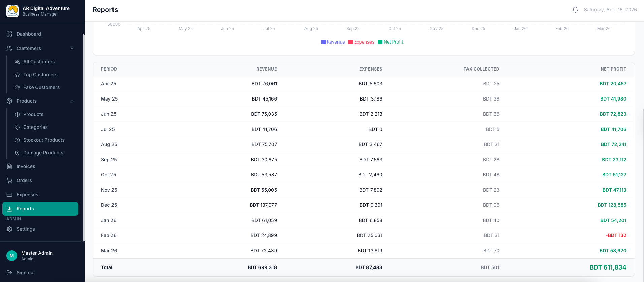
Task: Click the red Expenses legend swatch
Action: coord(351,42)
